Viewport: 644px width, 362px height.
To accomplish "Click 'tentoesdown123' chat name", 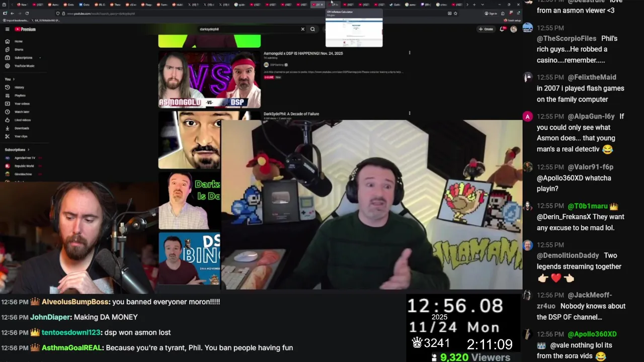I will click(x=71, y=332).
